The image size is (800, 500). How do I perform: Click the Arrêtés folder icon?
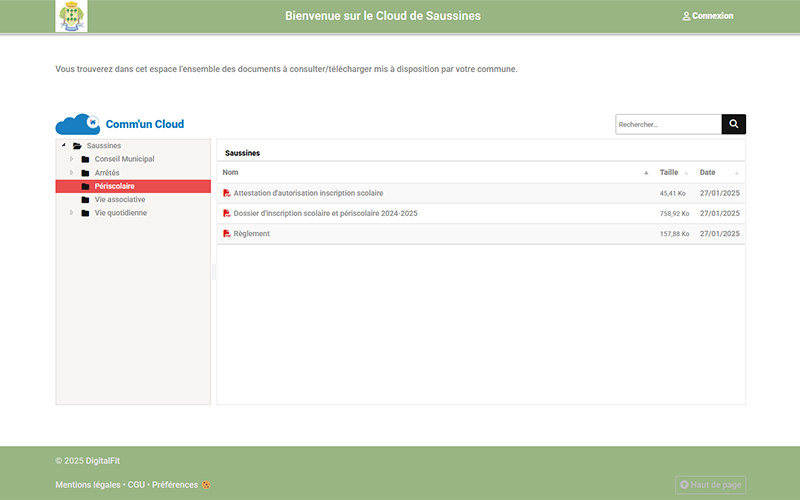pos(85,173)
